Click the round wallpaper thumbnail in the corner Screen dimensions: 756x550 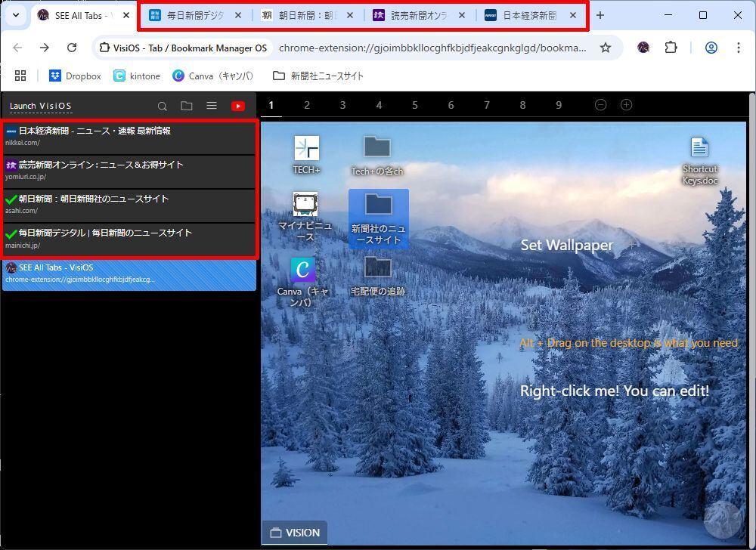[722, 520]
